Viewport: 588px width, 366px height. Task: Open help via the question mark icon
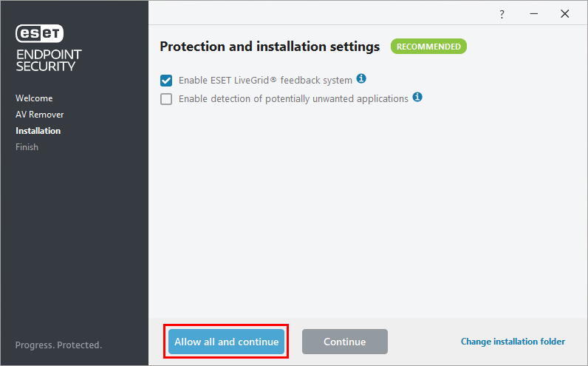pyautogui.click(x=502, y=14)
